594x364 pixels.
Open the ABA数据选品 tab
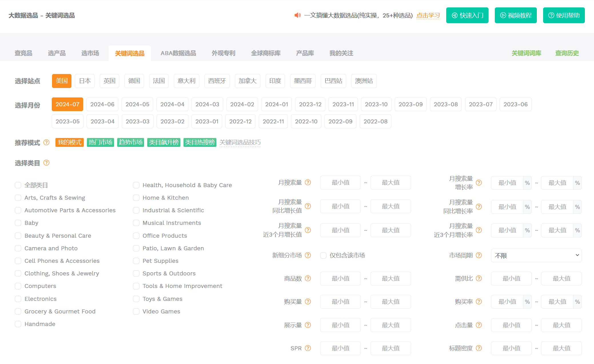(x=178, y=53)
